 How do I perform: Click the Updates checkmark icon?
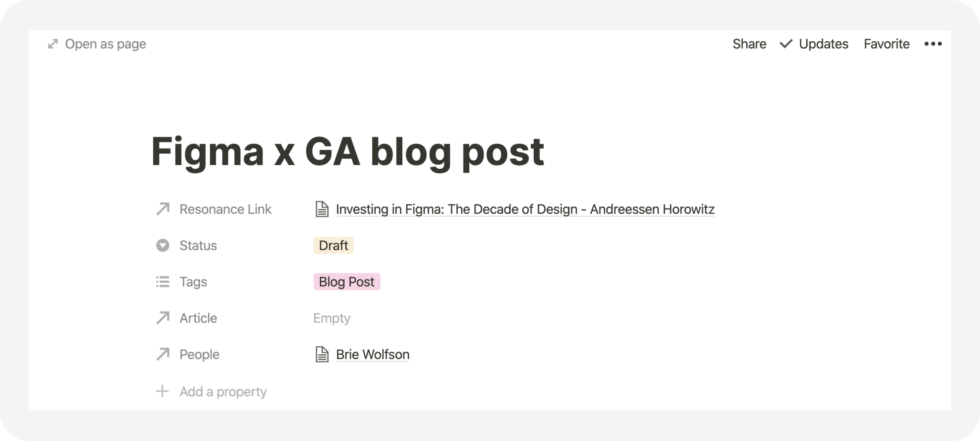(786, 44)
